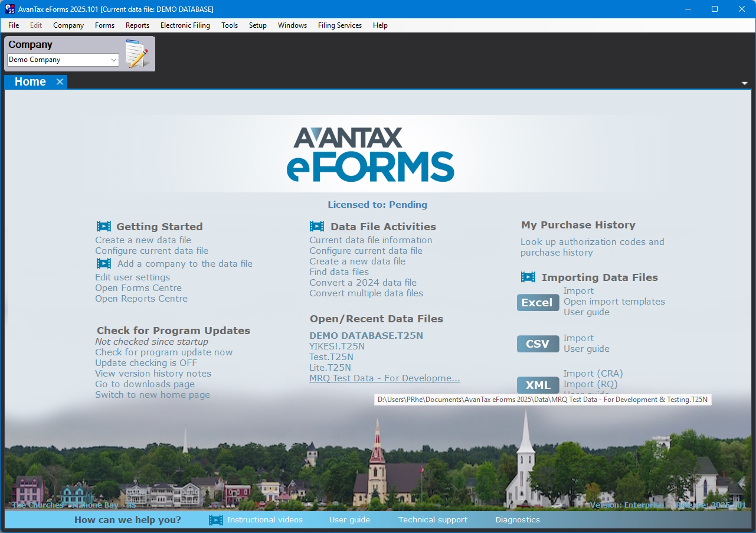Screen dimensions: 756x533
Task: Play the Importing Data Files video icon
Action: (x=528, y=277)
